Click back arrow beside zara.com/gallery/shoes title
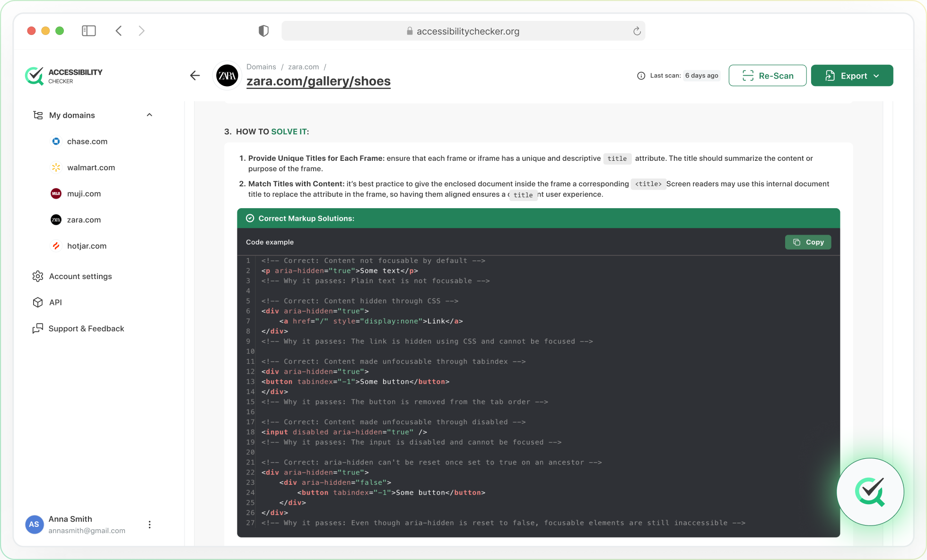Screen dimensions: 927x560 click(x=195, y=75)
